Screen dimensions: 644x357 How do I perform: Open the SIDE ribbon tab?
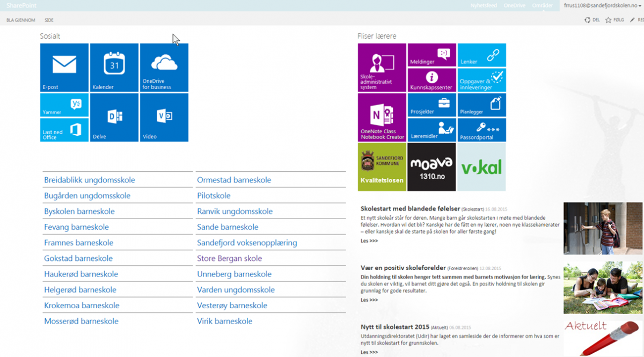point(49,20)
